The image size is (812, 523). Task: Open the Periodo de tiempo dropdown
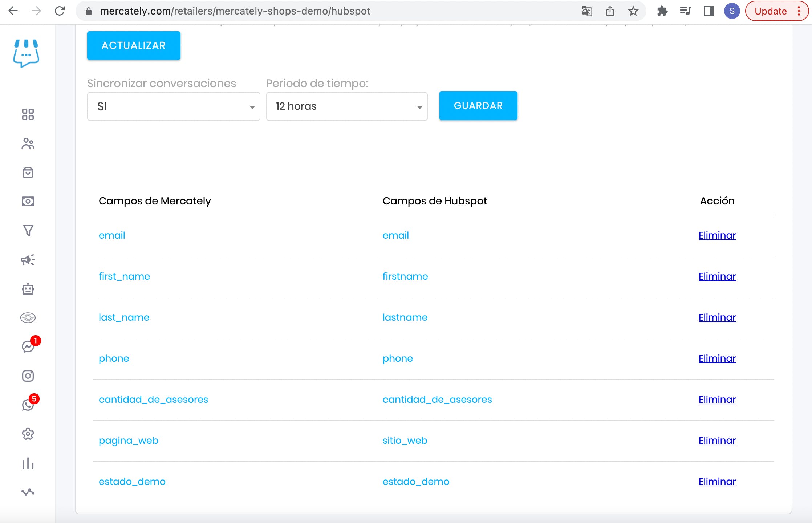[346, 106]
